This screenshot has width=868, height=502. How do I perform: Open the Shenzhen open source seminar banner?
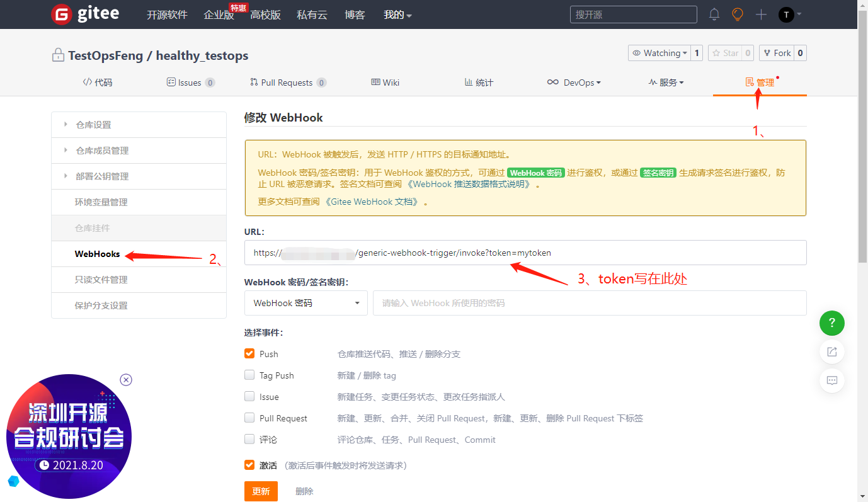tap(69, 436)
